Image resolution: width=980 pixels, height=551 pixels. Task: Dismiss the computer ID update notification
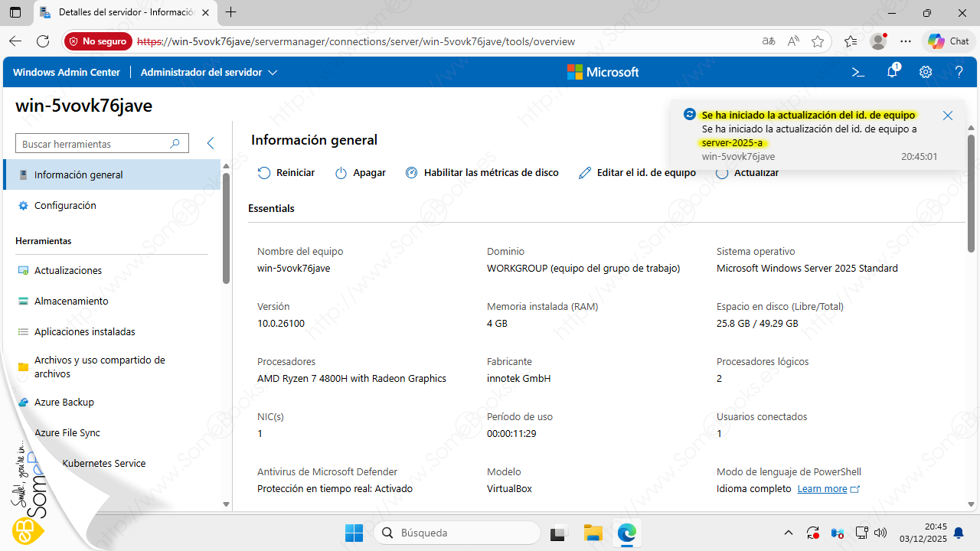point(948,116)
